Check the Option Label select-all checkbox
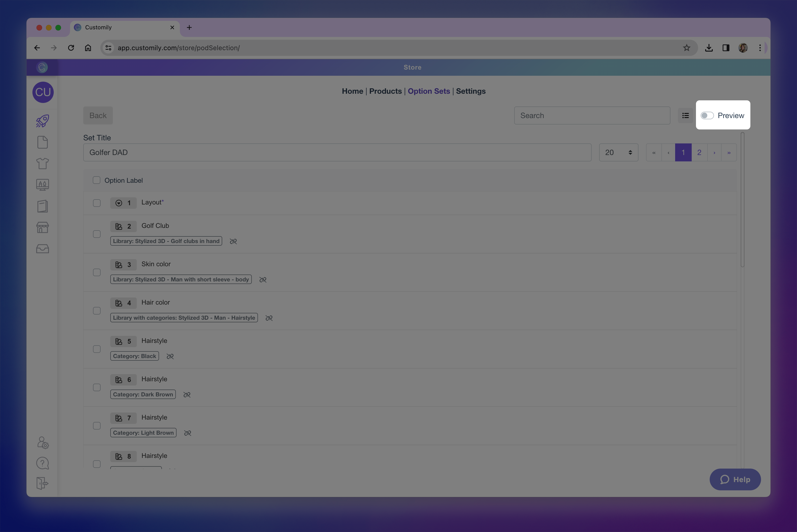Screen dimensions: 797x532 pos(97,180)
